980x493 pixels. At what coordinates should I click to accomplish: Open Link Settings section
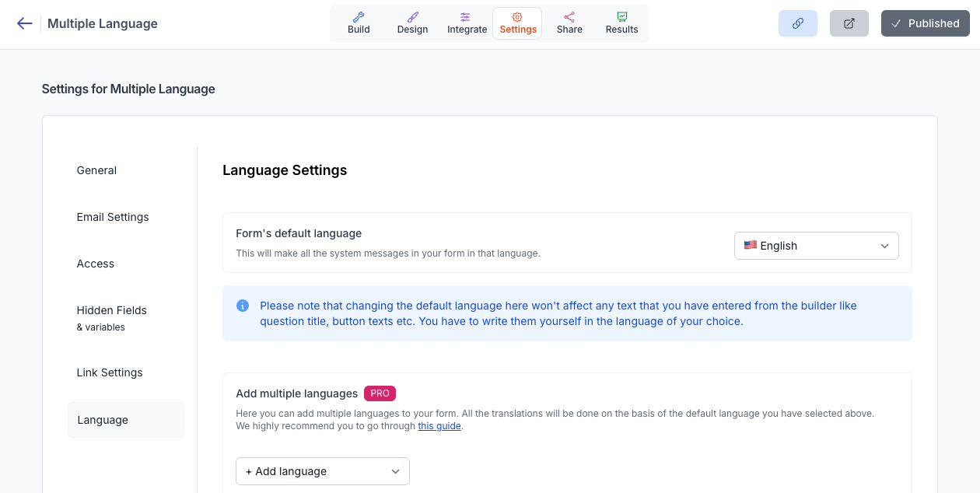point(110,372)
